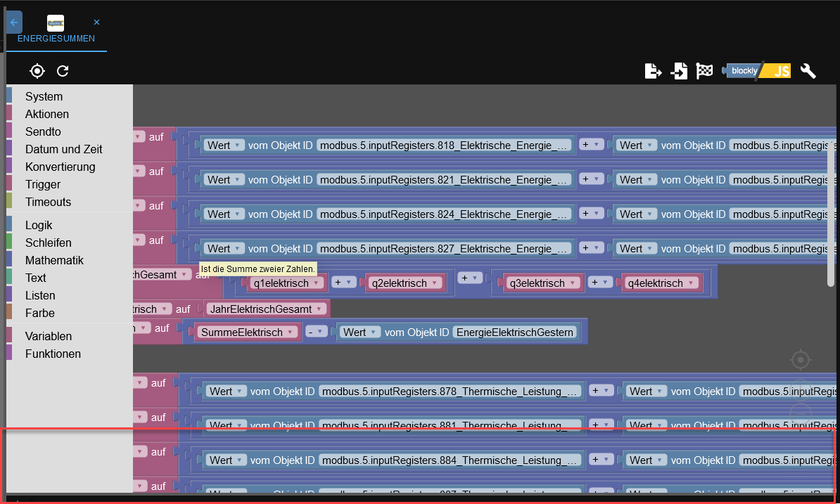Click object ID field modbus.5.inputRegisters.824_Elektrische_Energie

[444, 214]
